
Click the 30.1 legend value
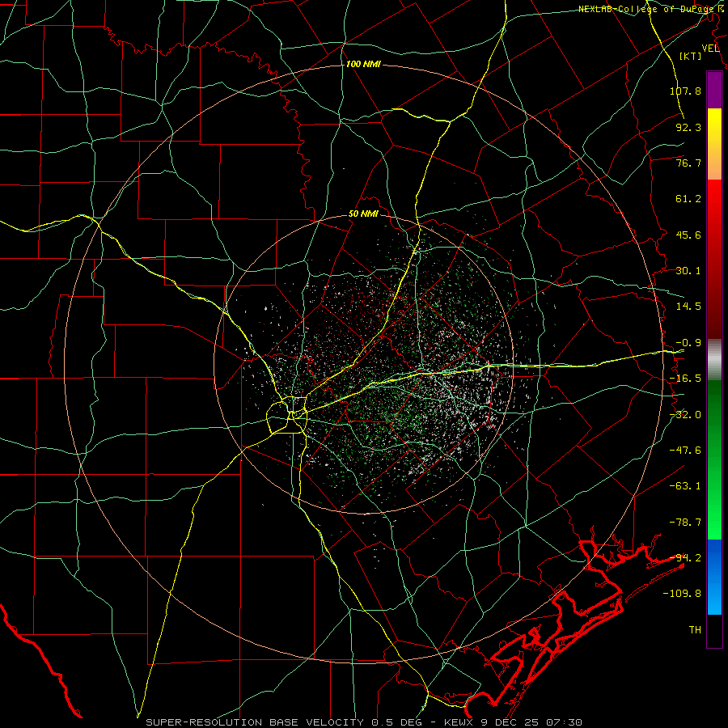[x=688, y=271]
